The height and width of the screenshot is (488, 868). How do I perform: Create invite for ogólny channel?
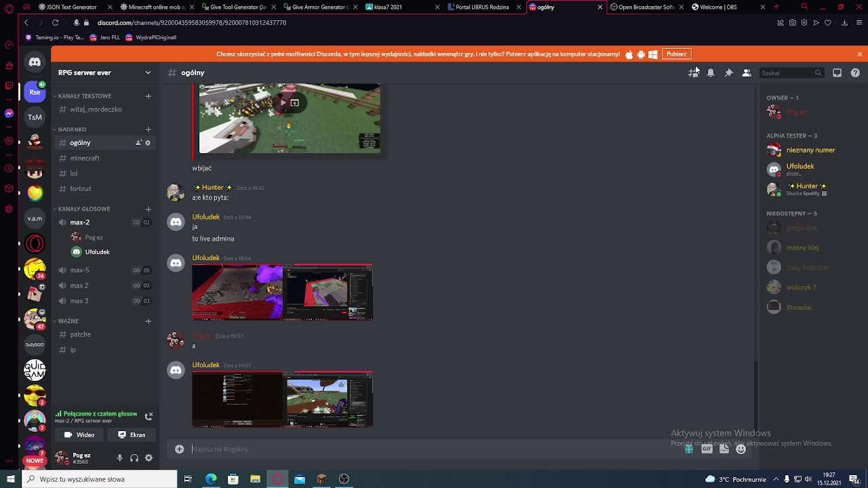coord(138,143)
